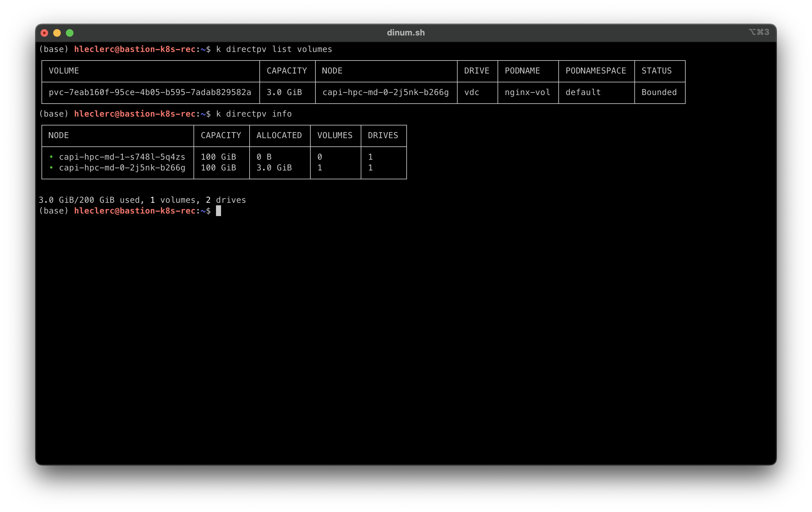The image size is (812, 512).
Task: Click the nginx-vol pod name cell
Action: (527, 93)
